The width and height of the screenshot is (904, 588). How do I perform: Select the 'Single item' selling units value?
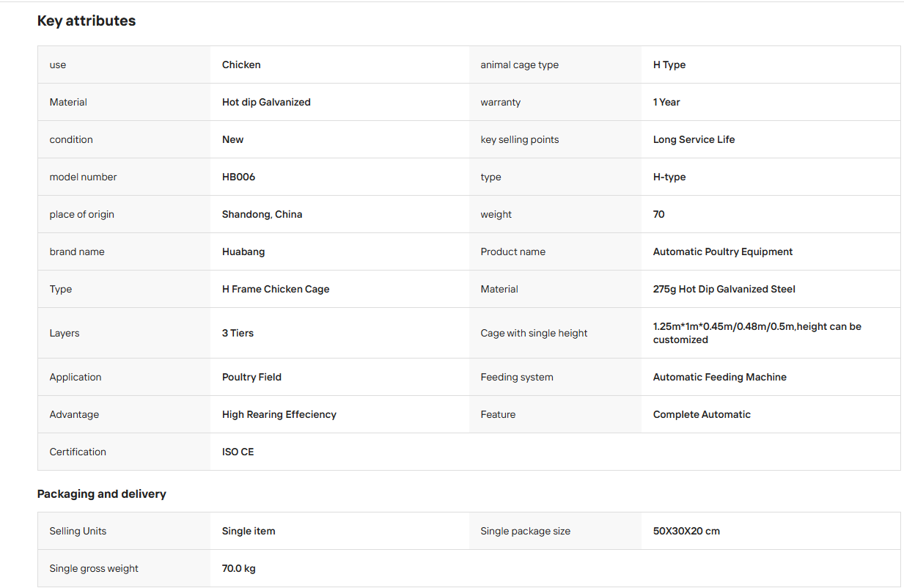point(249,531)
